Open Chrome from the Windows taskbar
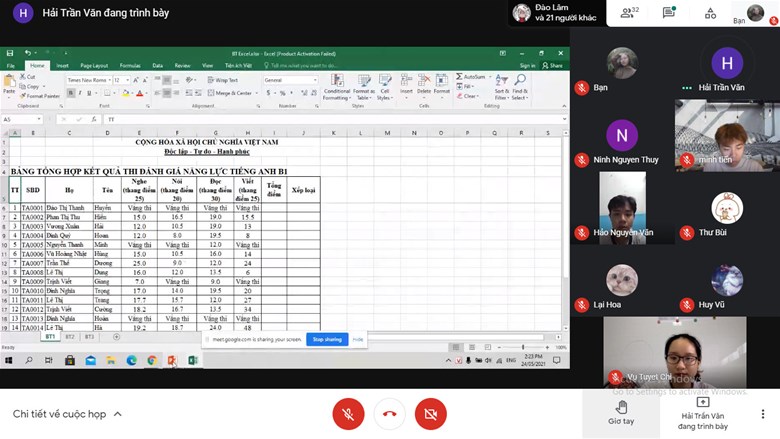780x439 pixels. point(152,360)
